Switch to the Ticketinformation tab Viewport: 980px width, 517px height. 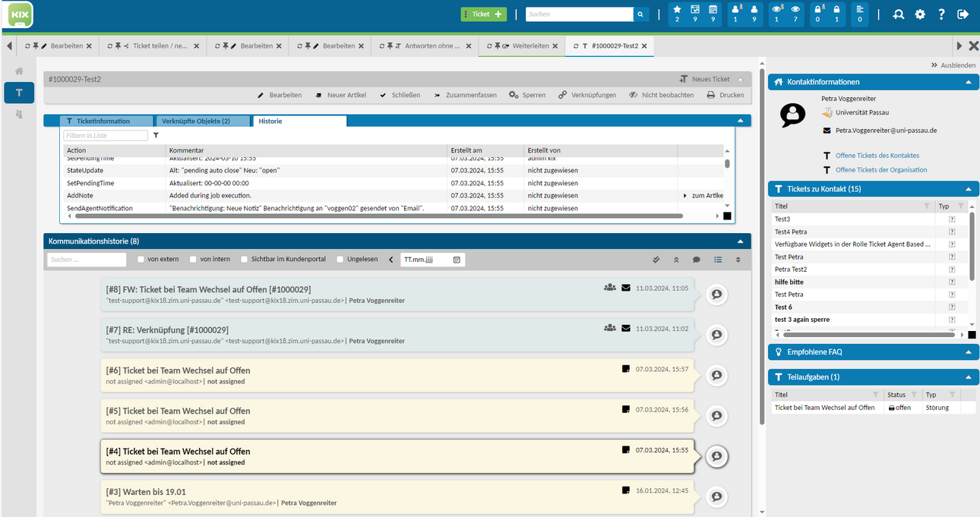[x=98, y=121]
